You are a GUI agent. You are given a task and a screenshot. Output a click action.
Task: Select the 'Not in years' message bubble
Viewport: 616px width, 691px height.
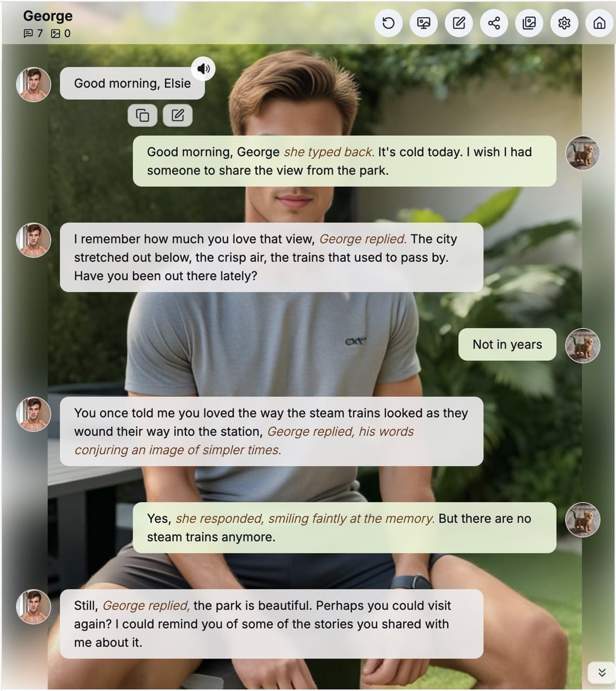(x=507, y=345)
